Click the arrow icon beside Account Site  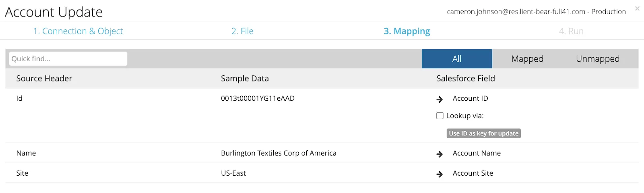pos(440,174)
